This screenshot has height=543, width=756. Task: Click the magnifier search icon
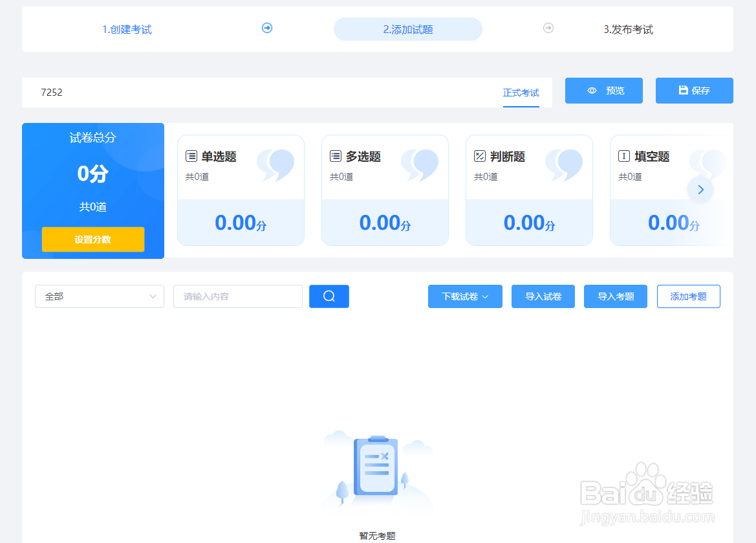(329, 296)
